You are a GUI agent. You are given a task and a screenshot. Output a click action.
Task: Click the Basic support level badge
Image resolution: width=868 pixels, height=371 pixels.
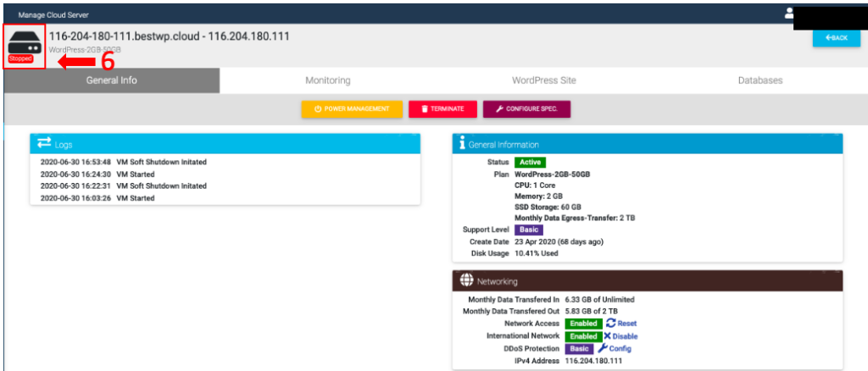coord(529,230)
